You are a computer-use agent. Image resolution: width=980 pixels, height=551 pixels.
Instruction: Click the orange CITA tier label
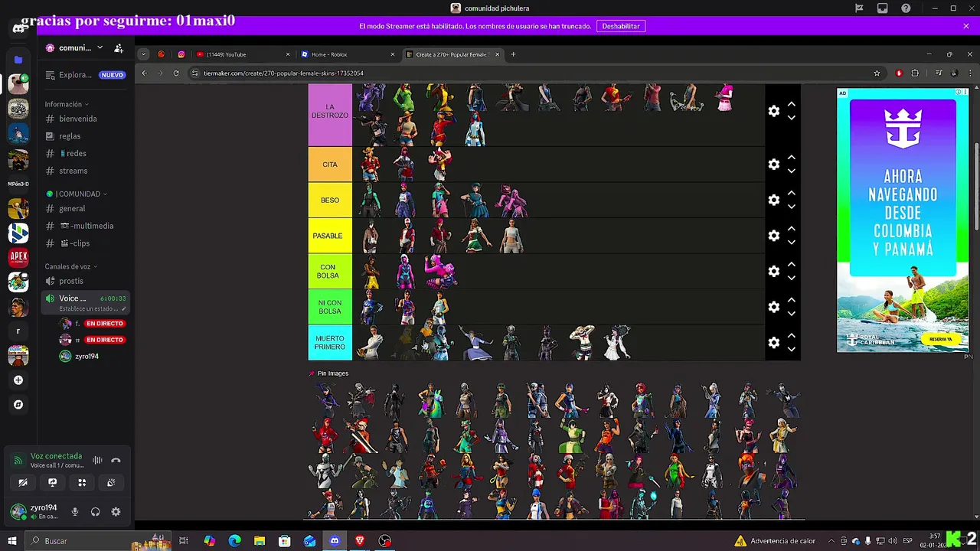tap(330, 165)
